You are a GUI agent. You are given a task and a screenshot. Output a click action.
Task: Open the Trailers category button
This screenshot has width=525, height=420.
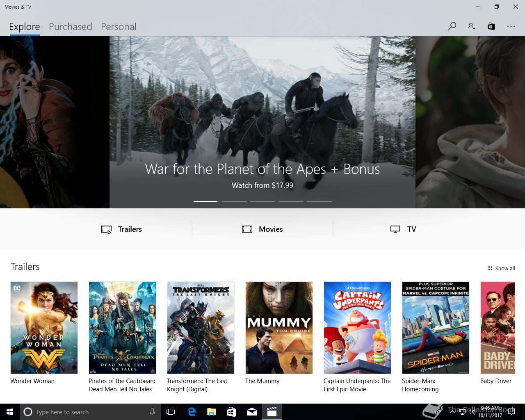coord(122,229)
